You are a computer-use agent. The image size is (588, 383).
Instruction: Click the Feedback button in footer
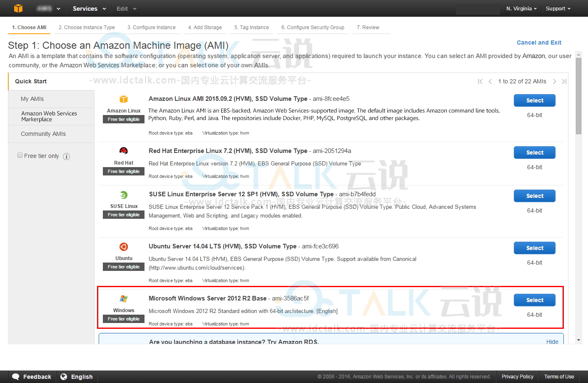tap(32, 377)
